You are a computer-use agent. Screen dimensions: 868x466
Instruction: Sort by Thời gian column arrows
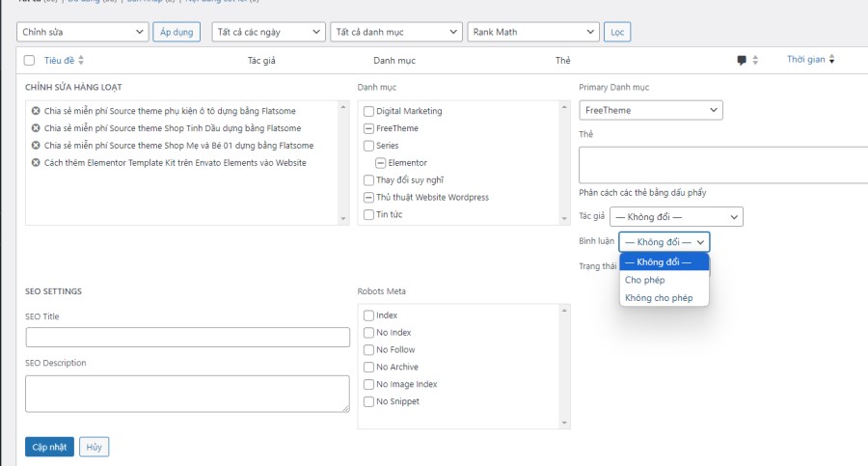pyautogui.click(x=832, y=60)
